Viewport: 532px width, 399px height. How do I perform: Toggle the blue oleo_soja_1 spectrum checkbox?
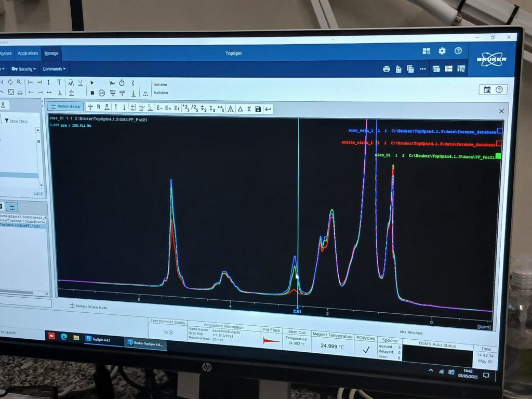(499, 130)
